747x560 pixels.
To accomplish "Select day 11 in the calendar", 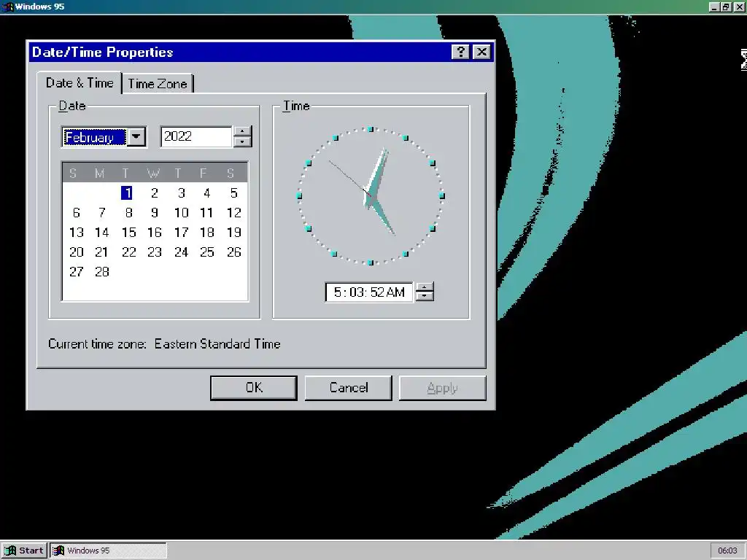I will point(206,212).
